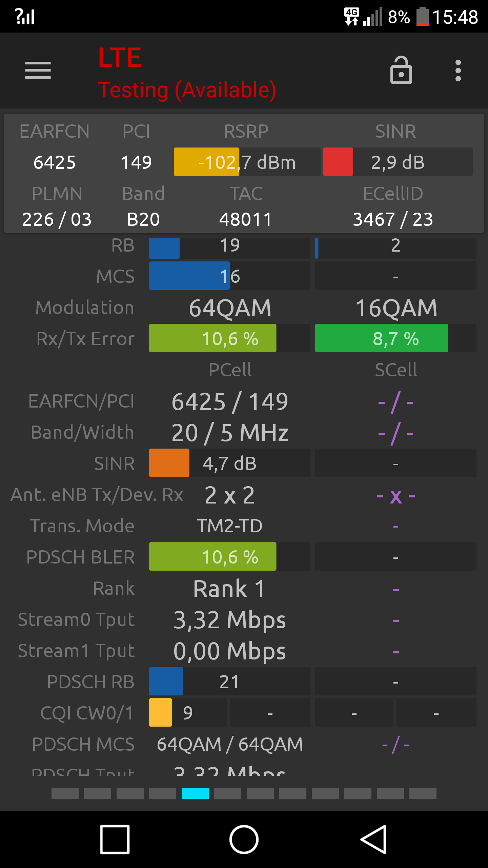The width and height of the screenshot is (488, 868).
Task: Switch to the last page indicator
Action: coord(423,793)
